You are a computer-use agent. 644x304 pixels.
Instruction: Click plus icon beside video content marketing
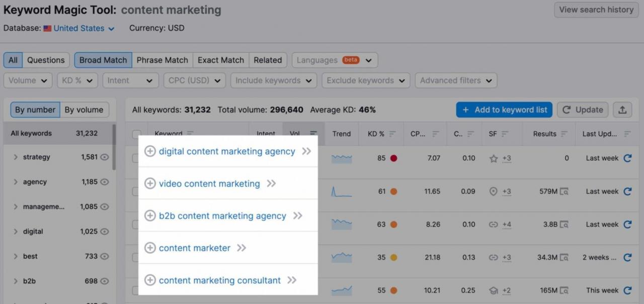(150, 183)
